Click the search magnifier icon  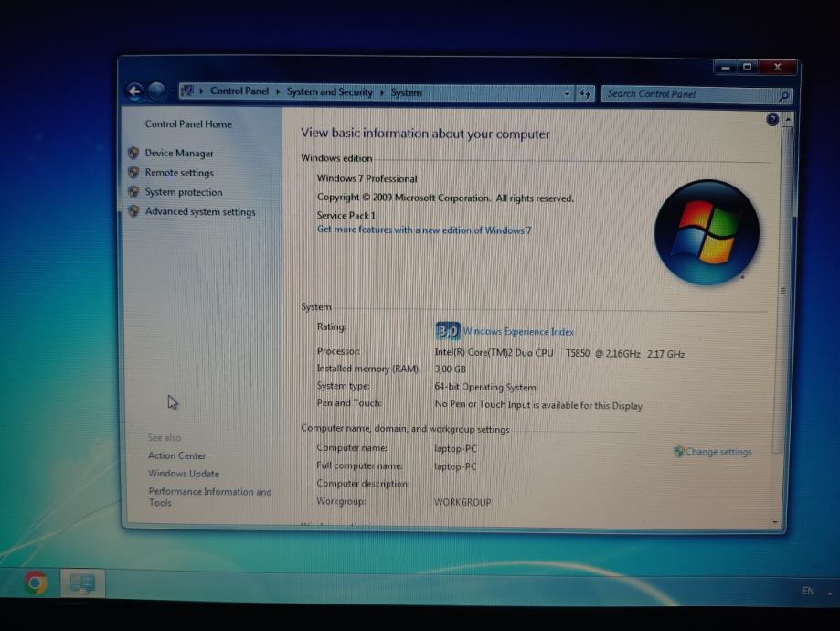(783, 96)
